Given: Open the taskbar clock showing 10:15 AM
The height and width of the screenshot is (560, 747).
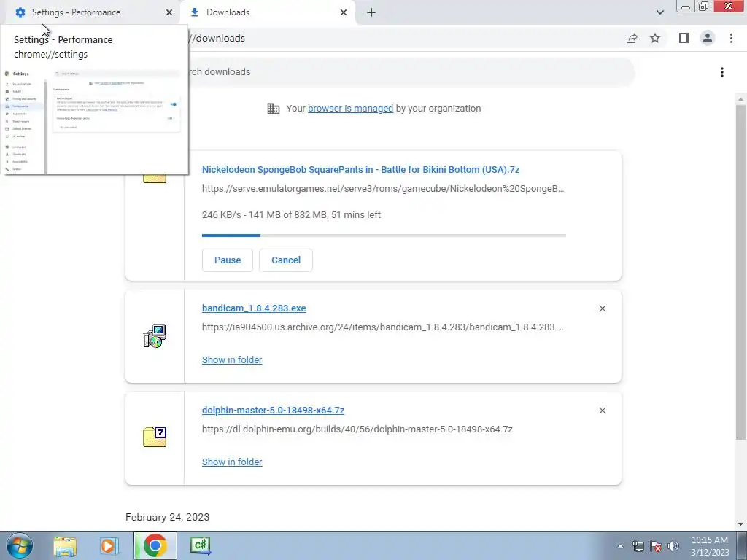Looking at the screenshot, I should coord(710,546).
